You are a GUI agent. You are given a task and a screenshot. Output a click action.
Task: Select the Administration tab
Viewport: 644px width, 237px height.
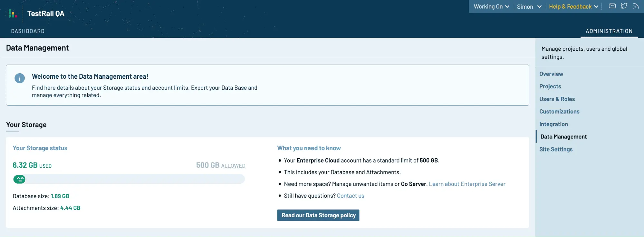[x=609, y=31]
